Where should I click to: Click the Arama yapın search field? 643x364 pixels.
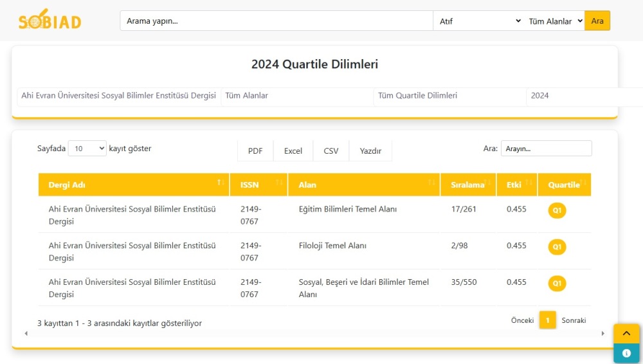276,21
